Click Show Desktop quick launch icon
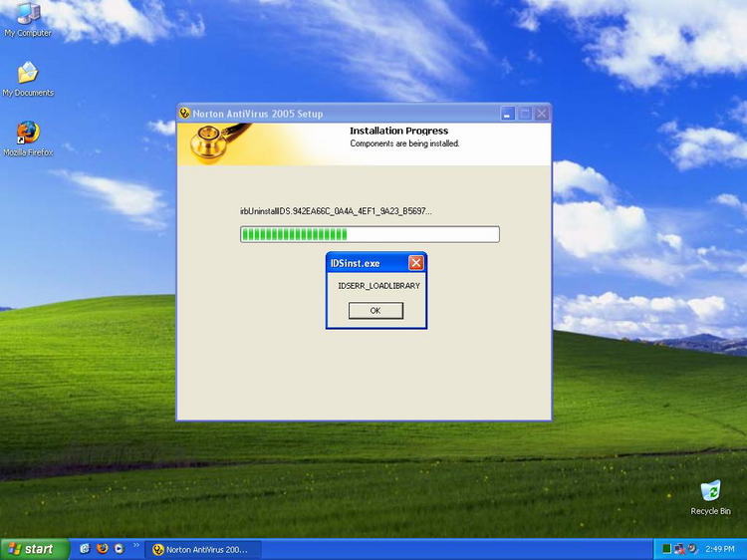747x560 pixels. click(85, 549)
